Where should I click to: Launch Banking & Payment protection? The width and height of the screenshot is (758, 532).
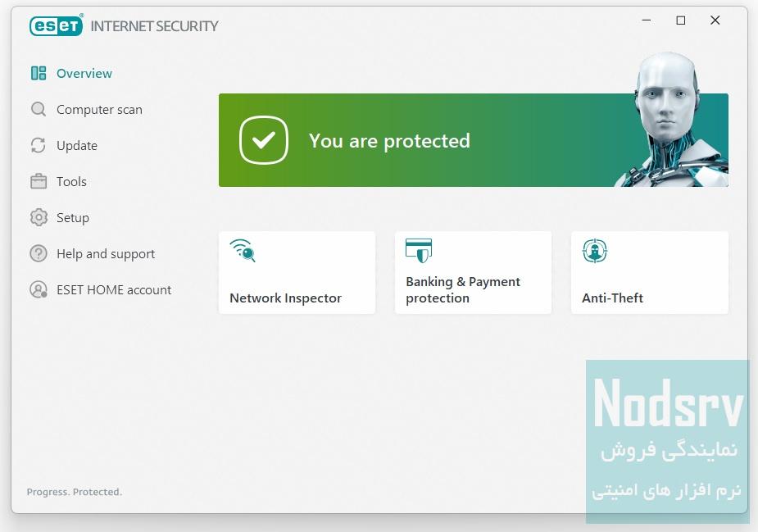coord(473,273)
